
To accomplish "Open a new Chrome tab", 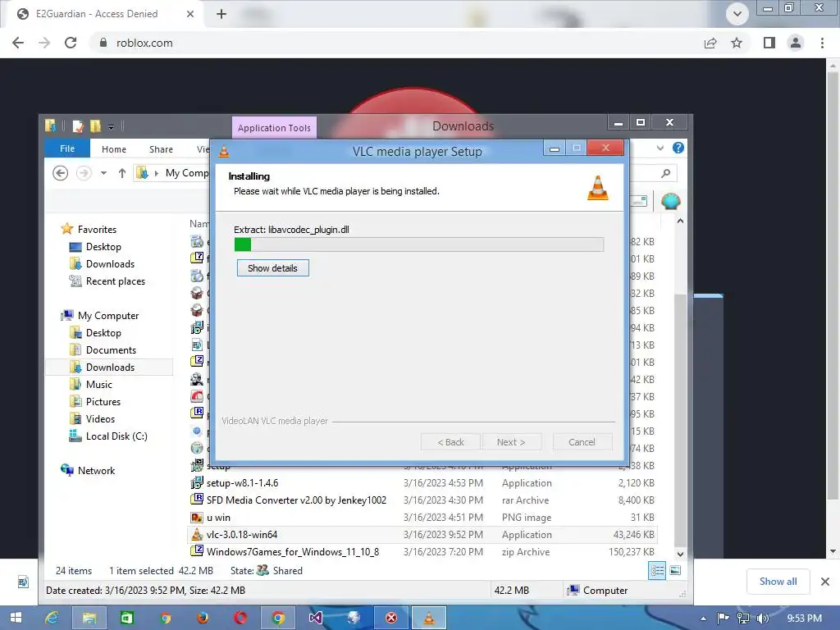I will [221, 14].
